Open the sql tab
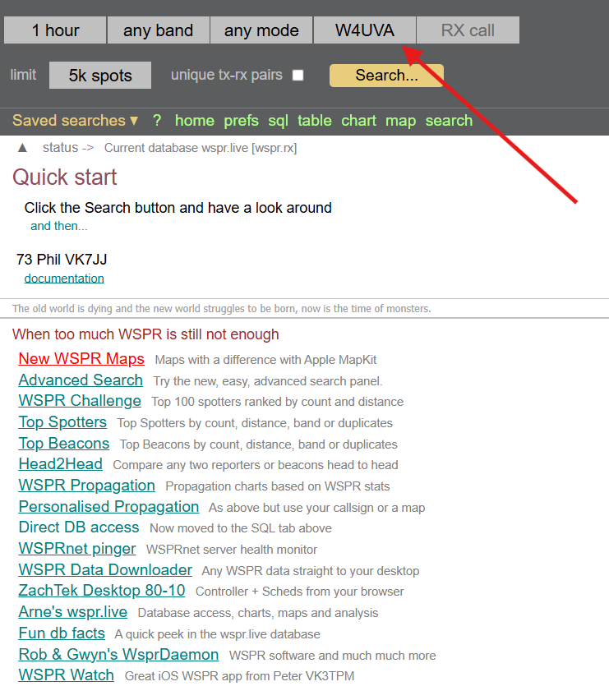The height and width of the screenshot is (700, 609). 278,121
